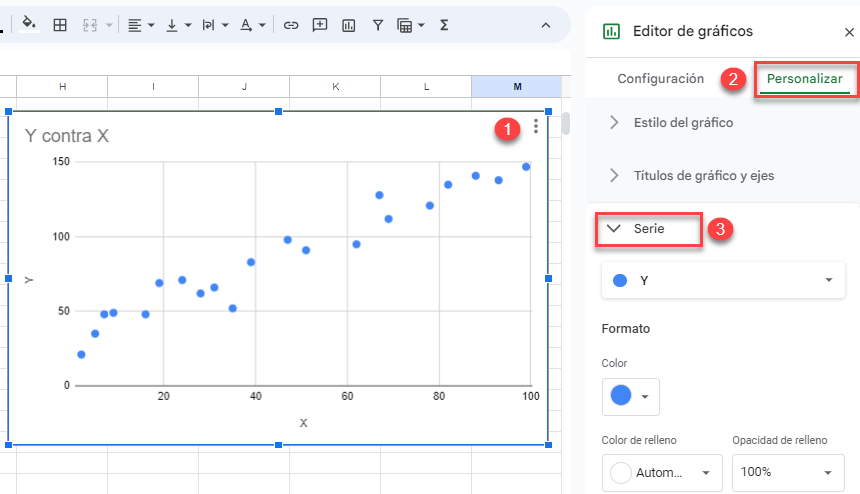Insert a chart from the toolbar
The height and width of the screenshot is (494, 860).
[349, 25]
